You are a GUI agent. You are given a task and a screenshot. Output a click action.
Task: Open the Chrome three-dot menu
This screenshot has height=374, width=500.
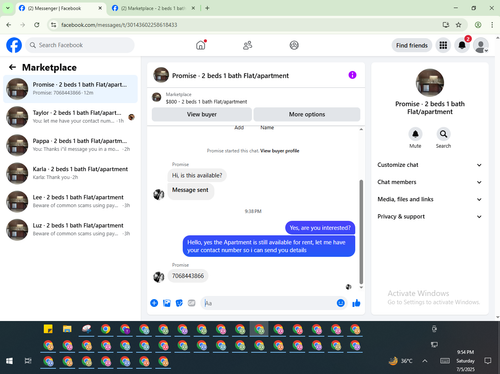(492, 25)
